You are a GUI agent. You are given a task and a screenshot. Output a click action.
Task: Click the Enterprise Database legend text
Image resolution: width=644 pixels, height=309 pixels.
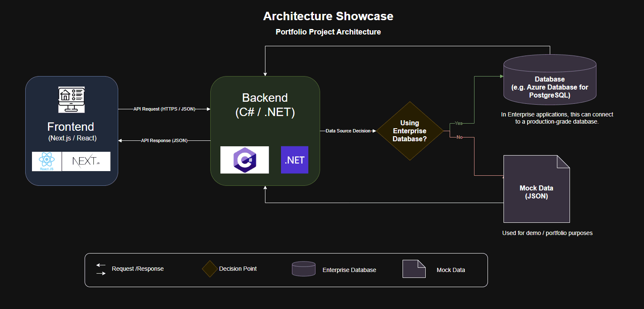point(349,270)
